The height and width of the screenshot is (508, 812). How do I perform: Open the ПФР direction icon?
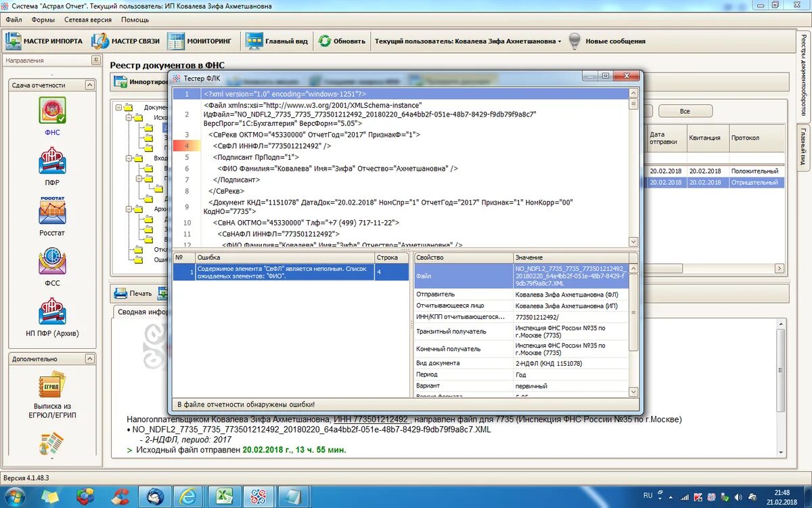(52, 161)
